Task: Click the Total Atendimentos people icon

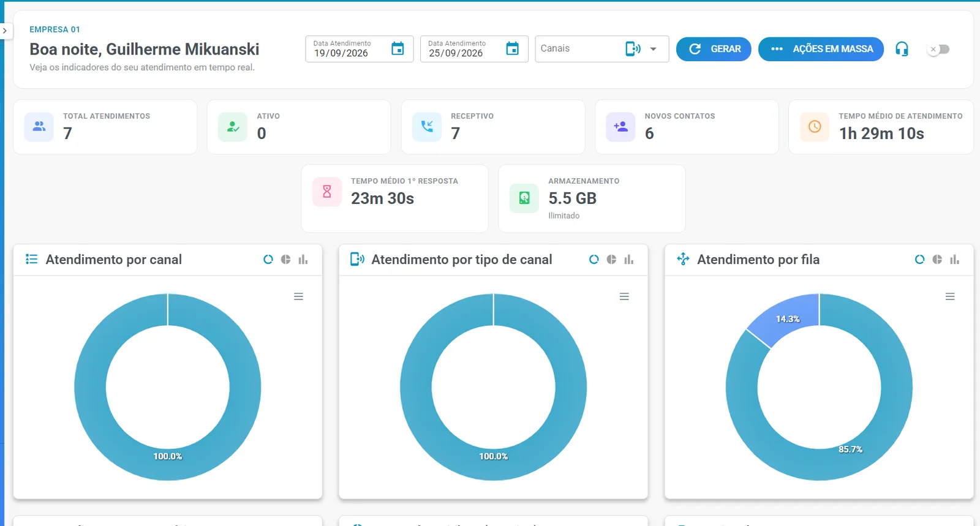Action: click(x=39, y=127)
